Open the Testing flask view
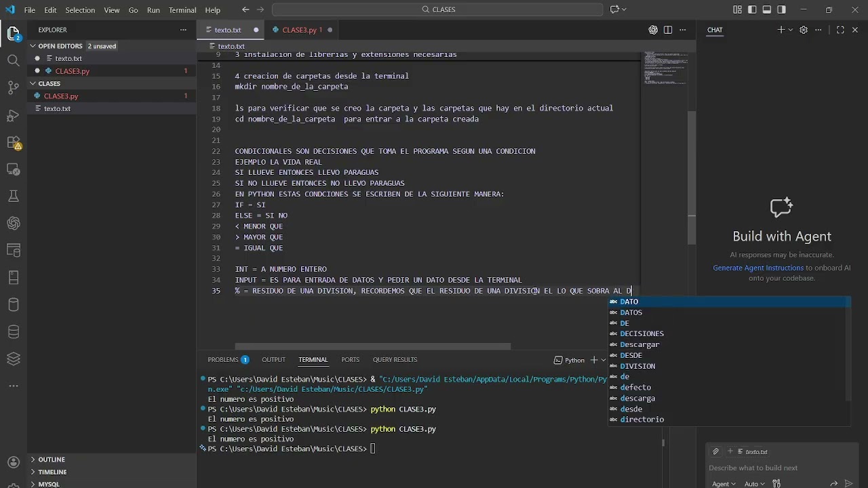Screen dimensions: 868x488 (x=13, y=197)
